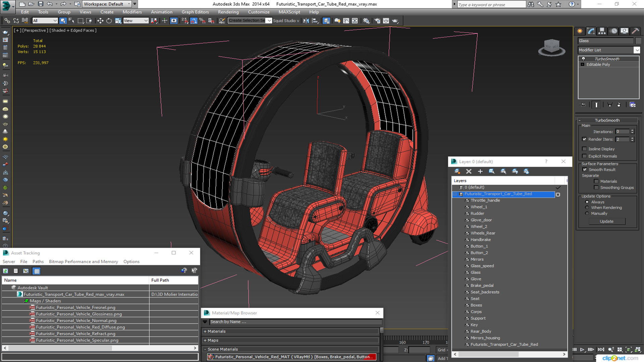644x362 pixels.
Task: Click the Angle Snap toggle icon
Action: [194, 21]
